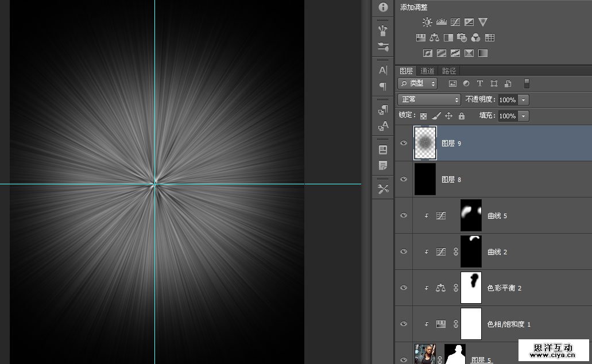Toggle visibility of 曲线 5 layer
Viewport: 592px width, 364px height.
point(404,216)
